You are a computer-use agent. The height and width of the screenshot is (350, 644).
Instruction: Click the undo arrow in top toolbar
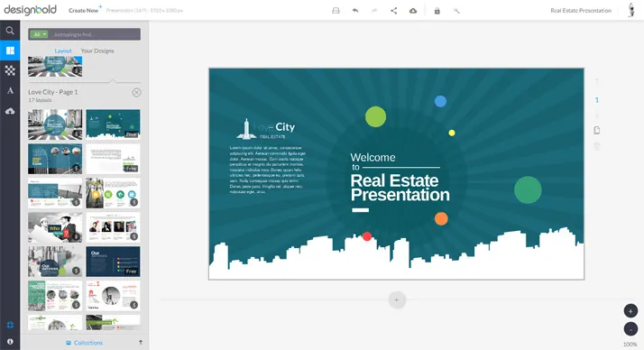[355, 11]
